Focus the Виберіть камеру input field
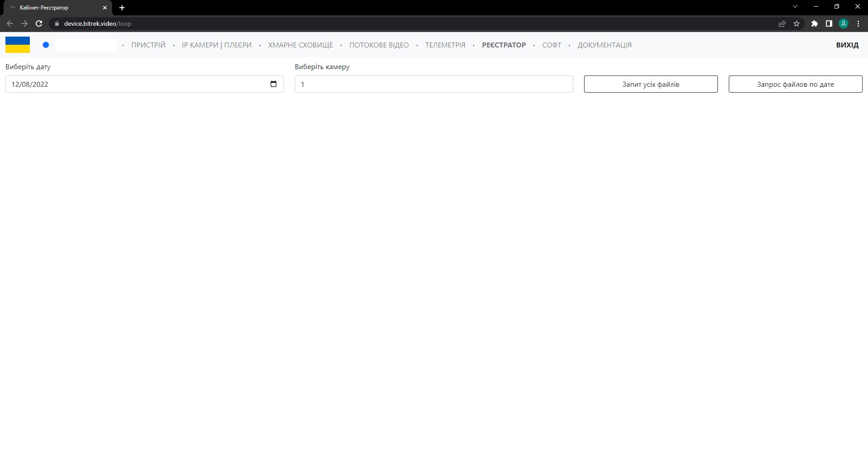This screenshot has width=868, height=470. tap(434, 84)
